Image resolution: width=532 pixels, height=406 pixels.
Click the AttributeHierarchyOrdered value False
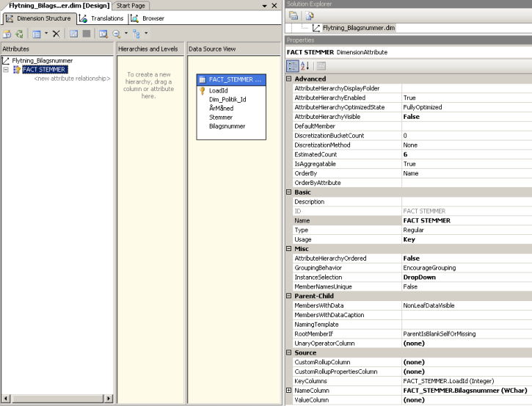coord(411,258)
